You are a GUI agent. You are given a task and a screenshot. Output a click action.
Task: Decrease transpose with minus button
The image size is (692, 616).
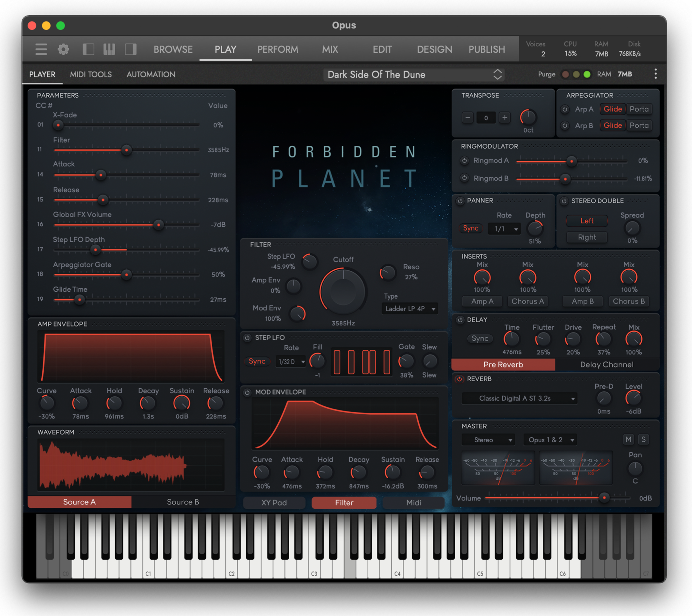(x=468, y=118)
